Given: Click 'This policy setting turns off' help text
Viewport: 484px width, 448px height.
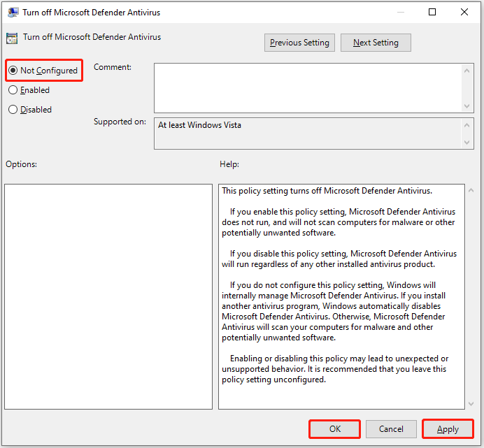Looking at the screenshot, I should pos(327,191).
